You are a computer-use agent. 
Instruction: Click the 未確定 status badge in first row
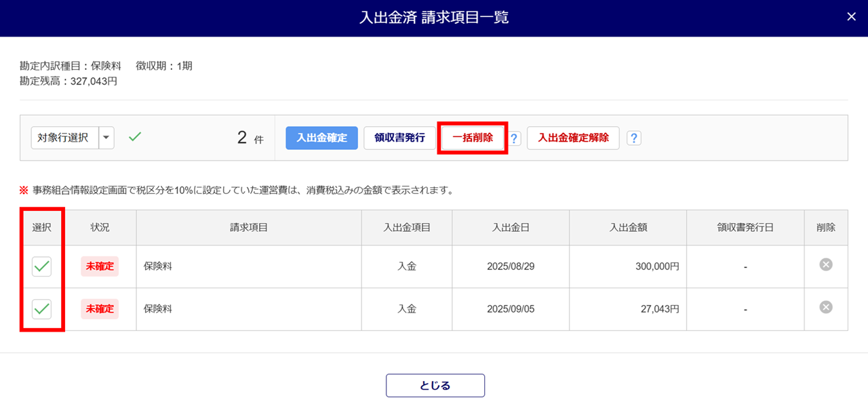click(100, 266)
